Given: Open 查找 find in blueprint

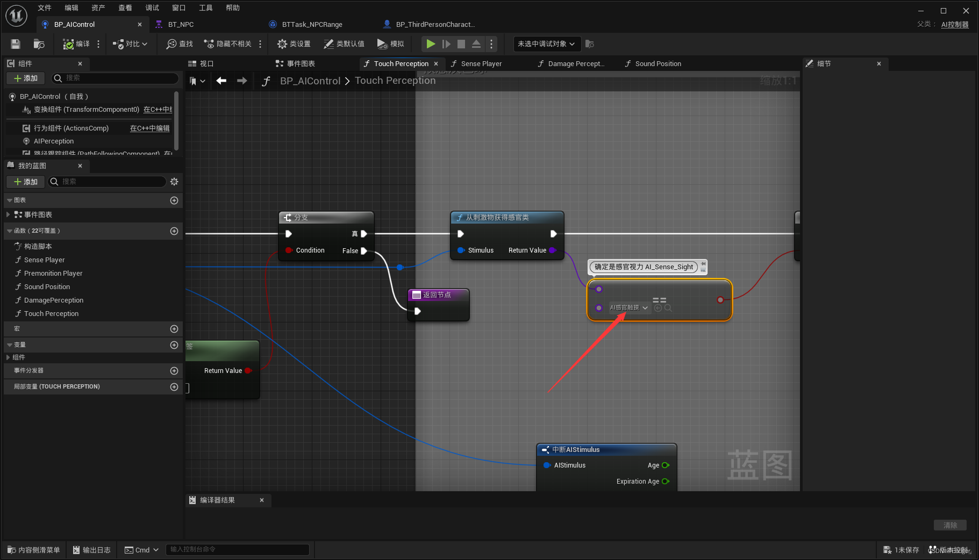Looking at the screenshot, I should 180,44.
